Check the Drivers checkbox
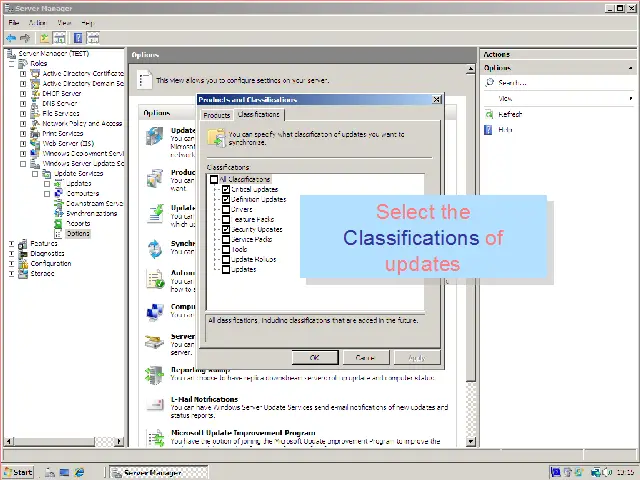Viewport: 640px width, 480px height. tap(226, 209)
